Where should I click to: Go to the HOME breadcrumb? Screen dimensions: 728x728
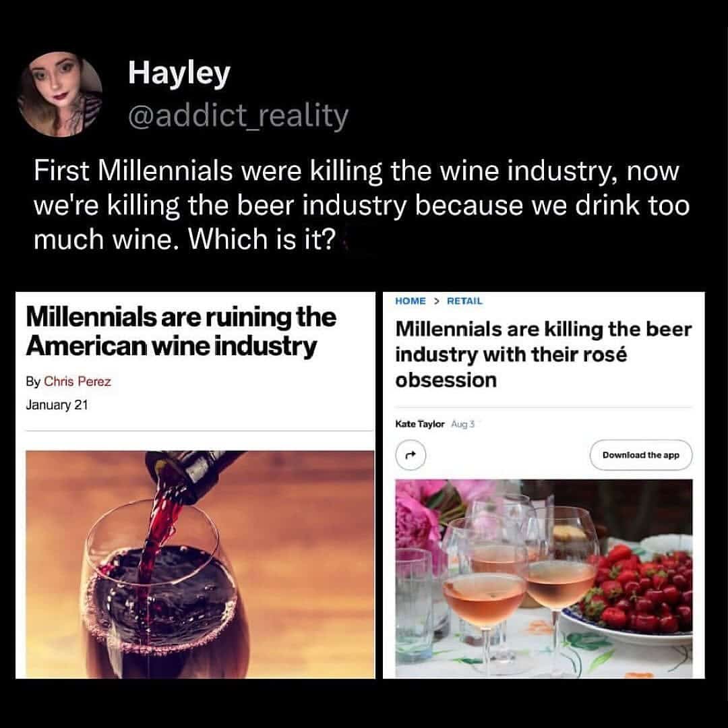tap(411, 301)
